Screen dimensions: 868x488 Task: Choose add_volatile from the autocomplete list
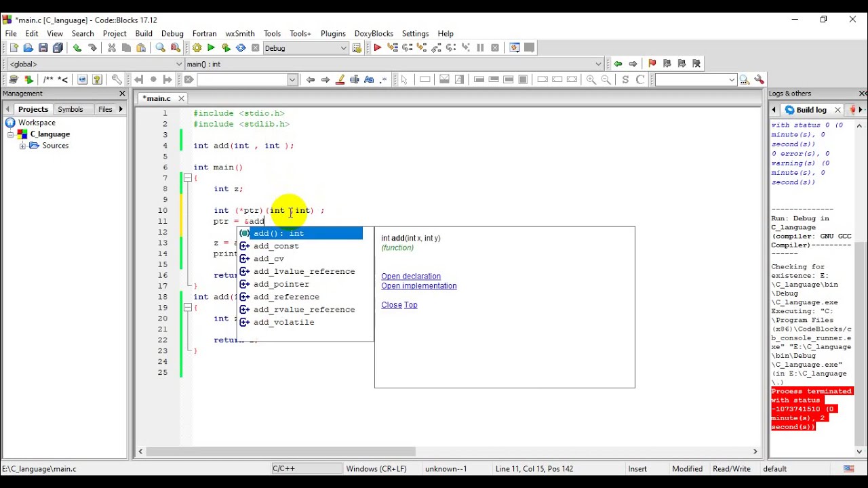click(300, 322)
